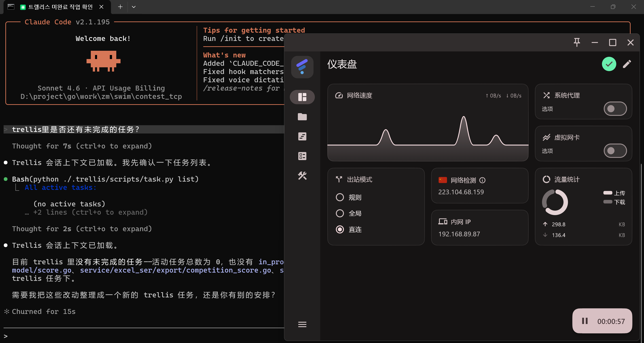Click the 仪表盘 page title

[342, 64]
